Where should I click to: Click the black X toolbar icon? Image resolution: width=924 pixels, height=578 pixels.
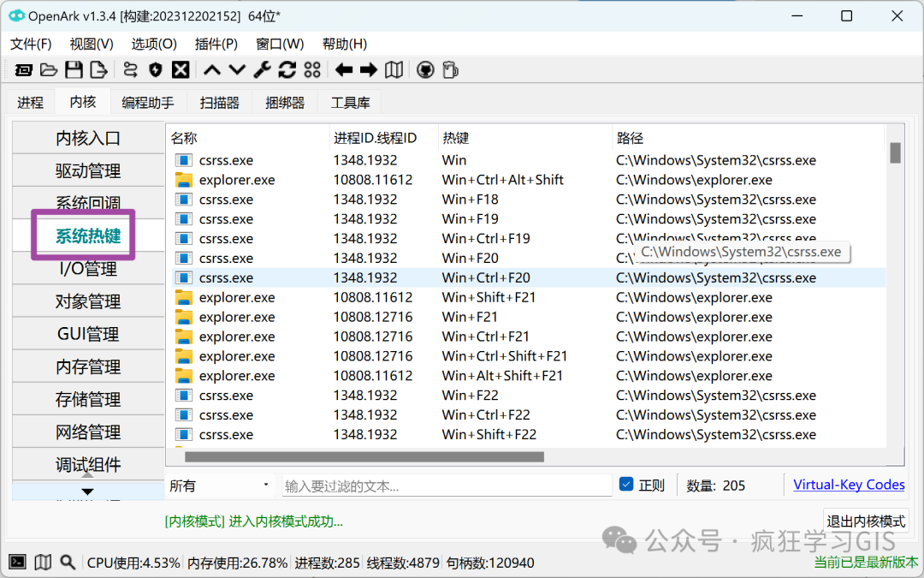coord(181,69)
